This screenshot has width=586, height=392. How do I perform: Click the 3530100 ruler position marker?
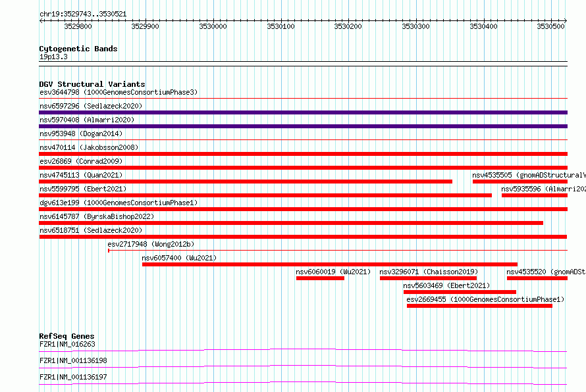pos(280,26)
